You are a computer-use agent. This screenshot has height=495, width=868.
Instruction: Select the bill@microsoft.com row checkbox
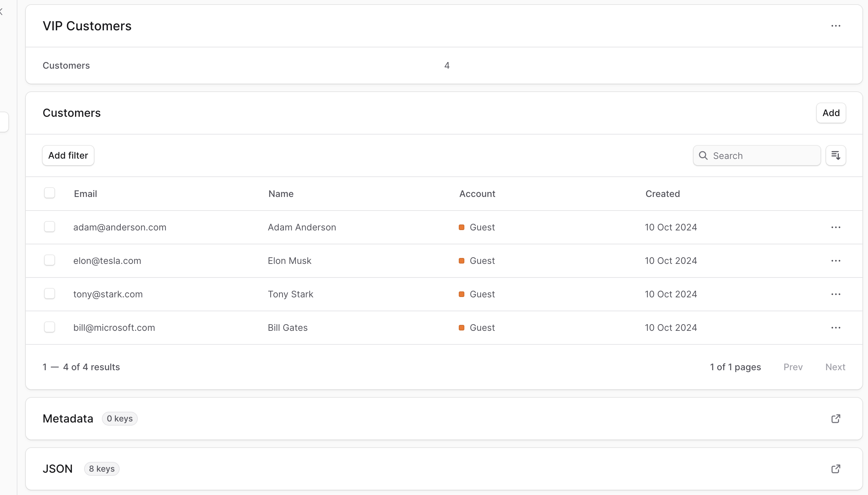click(50, 327)
